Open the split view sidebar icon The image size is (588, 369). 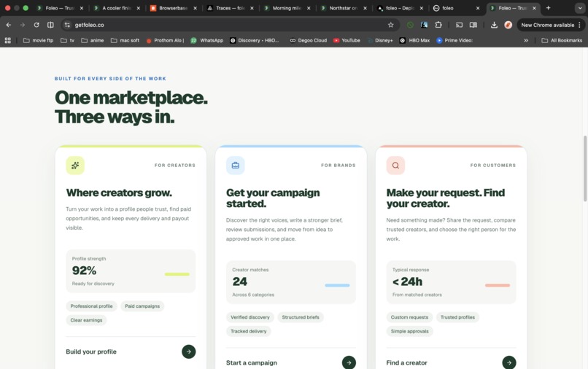50,25
